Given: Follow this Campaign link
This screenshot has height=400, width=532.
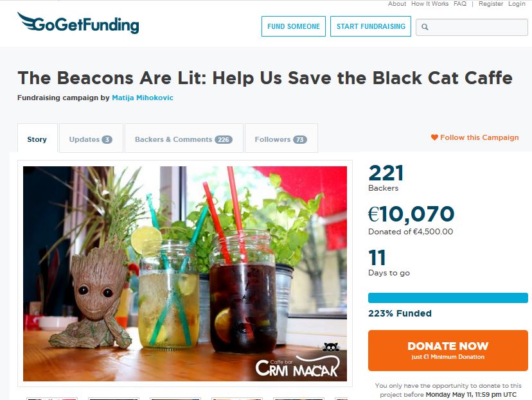Looking at the screenshot, I should (x=475, y=137).
